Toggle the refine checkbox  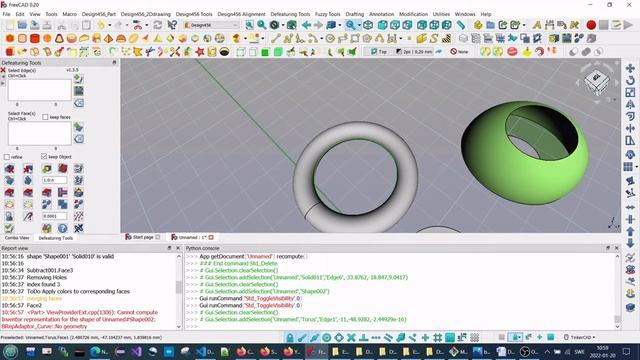7,157
